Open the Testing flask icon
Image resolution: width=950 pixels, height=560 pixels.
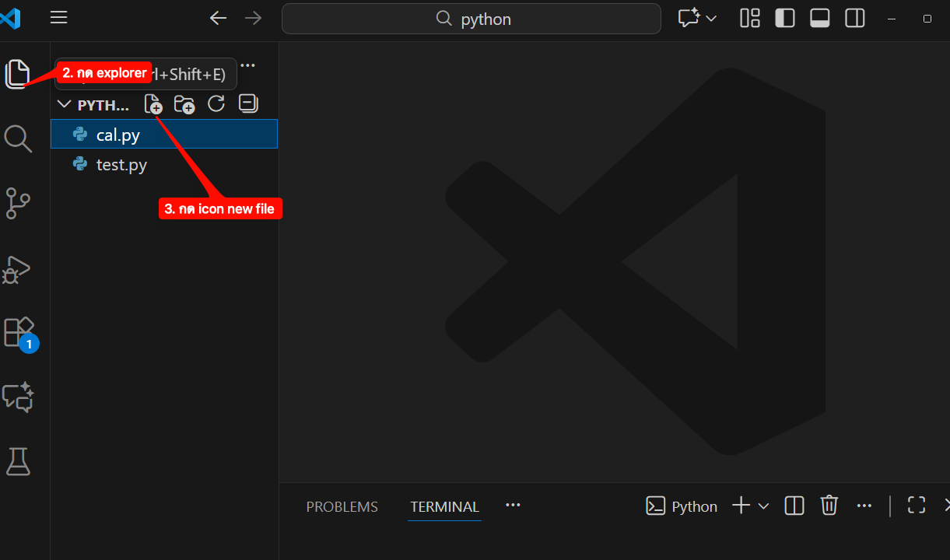[18, 461]
